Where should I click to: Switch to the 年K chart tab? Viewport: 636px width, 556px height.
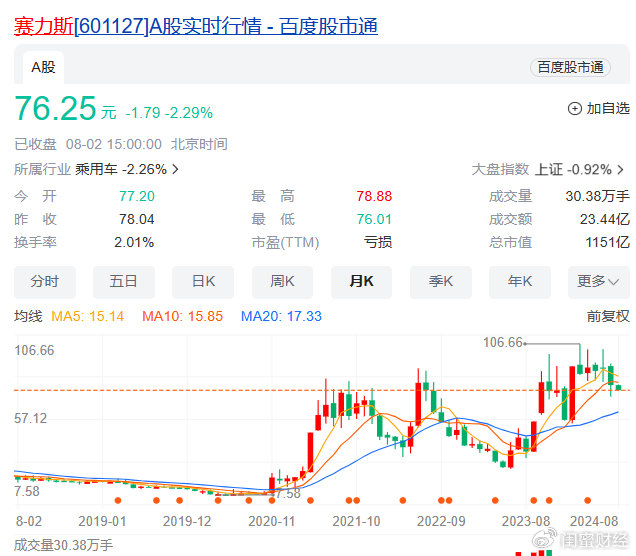520,281
